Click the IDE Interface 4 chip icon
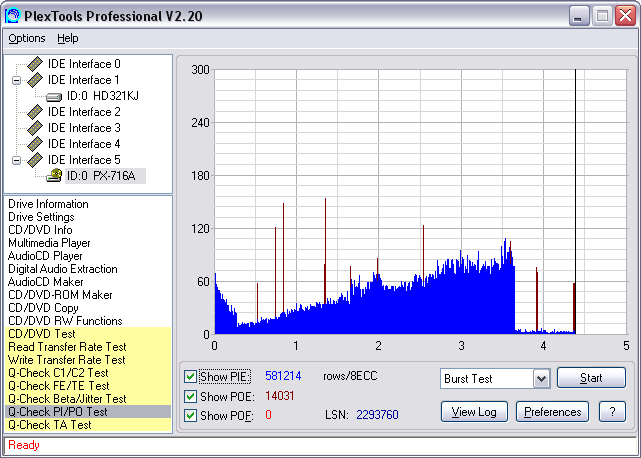Image resolution: width=641 pixels, height=458 pixels. coord(35,144)
